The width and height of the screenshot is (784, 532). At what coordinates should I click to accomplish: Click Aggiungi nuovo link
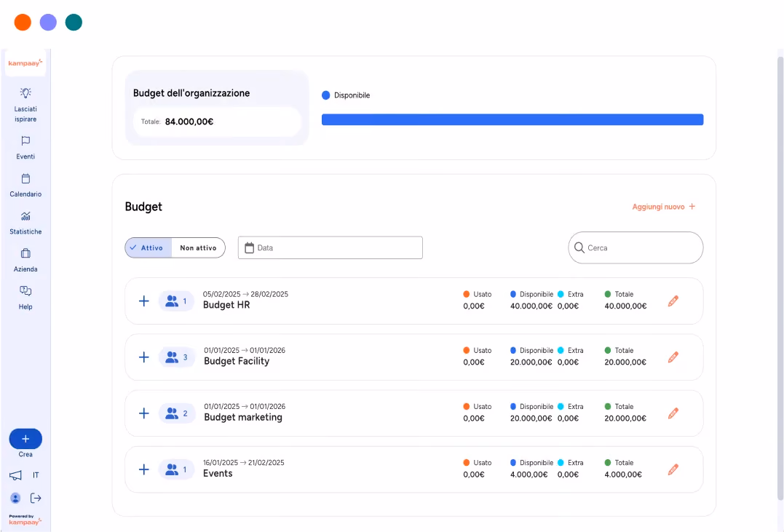tap(663, 207)
